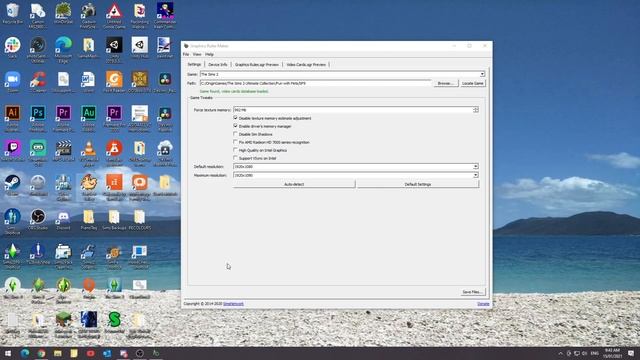
Task: Select the Zoom desktop icon
Action: [x=12, y=82]
